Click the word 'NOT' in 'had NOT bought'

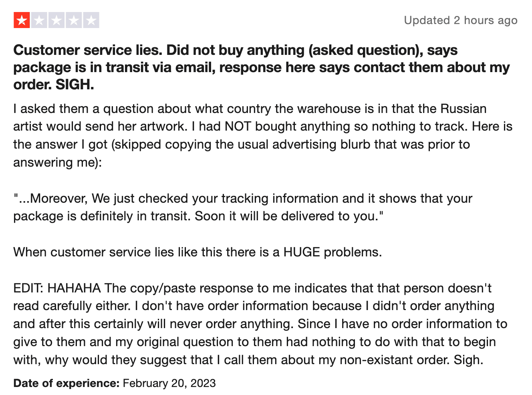pos(238,127)
